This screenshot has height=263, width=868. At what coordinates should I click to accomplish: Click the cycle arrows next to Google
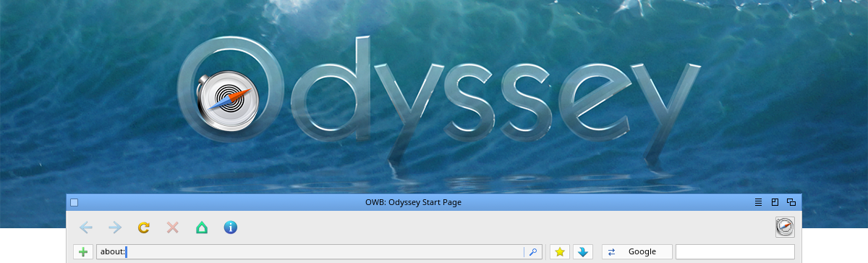click(x=611, y=252)
